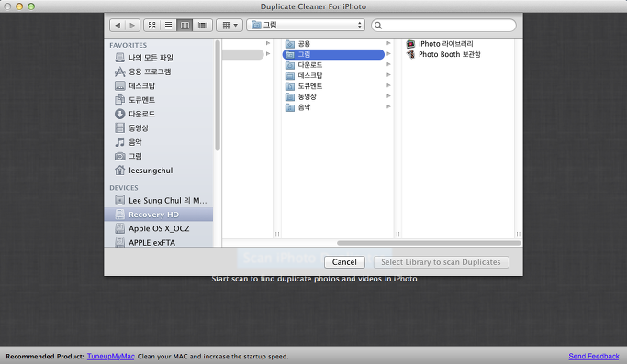This screenshot has width=627, height=364.
Task: Click Select Library to scan Duplicates
Action: (441, 262)
